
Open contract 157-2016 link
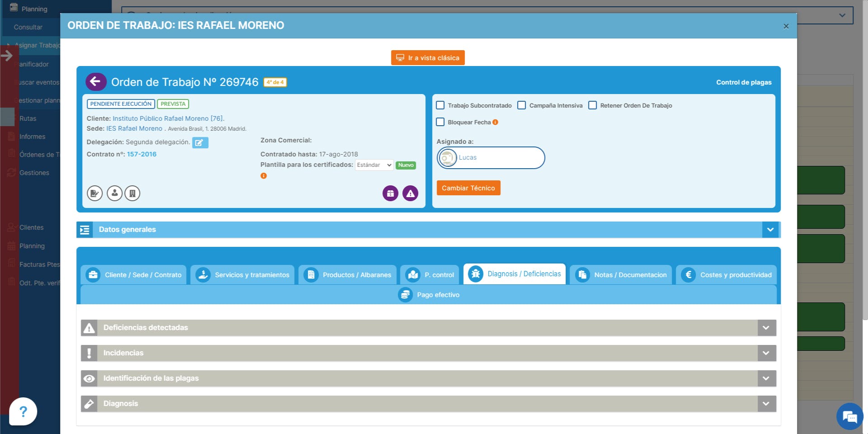142,154
